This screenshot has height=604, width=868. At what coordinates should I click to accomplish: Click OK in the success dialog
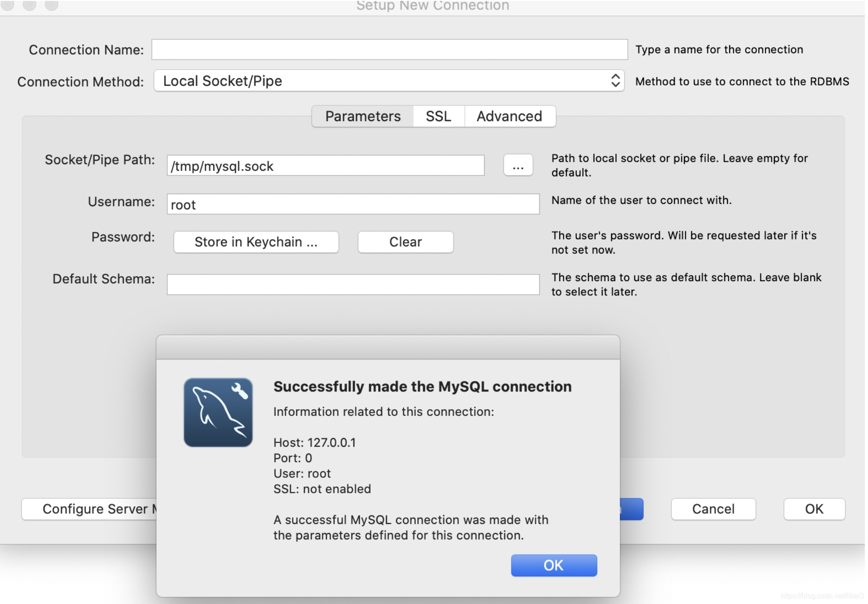coord(554,565)
